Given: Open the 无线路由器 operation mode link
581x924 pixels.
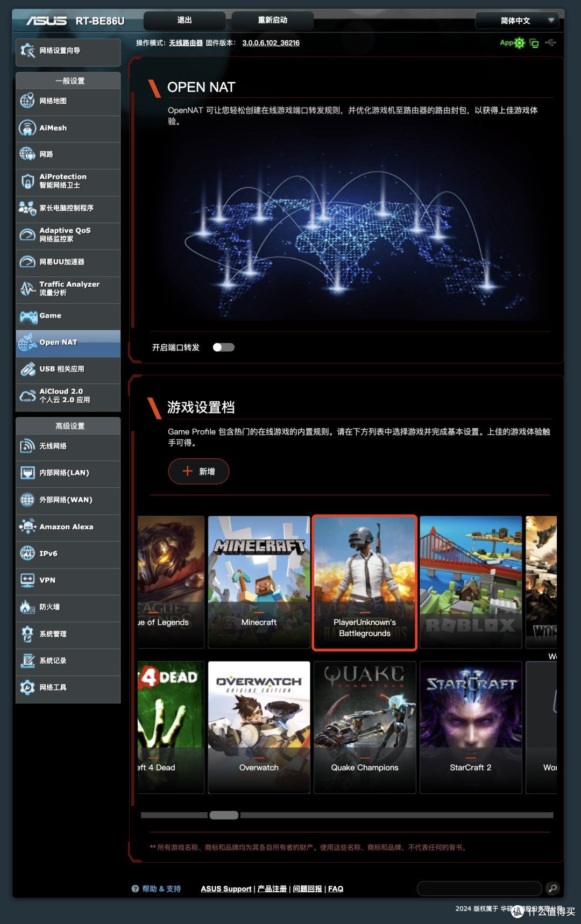Looking at the screenshot, I should coord(186,43).
